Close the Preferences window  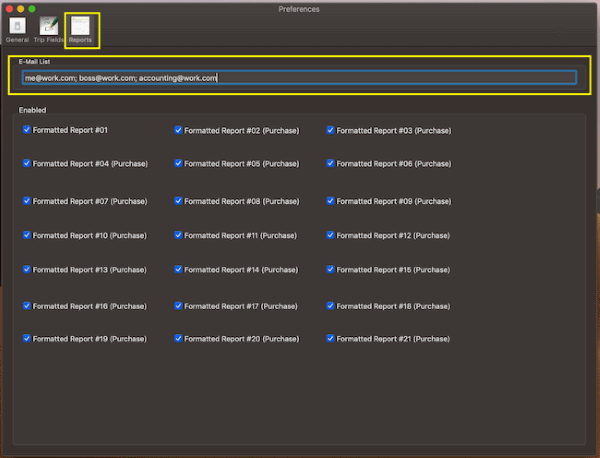coord(8,8)
